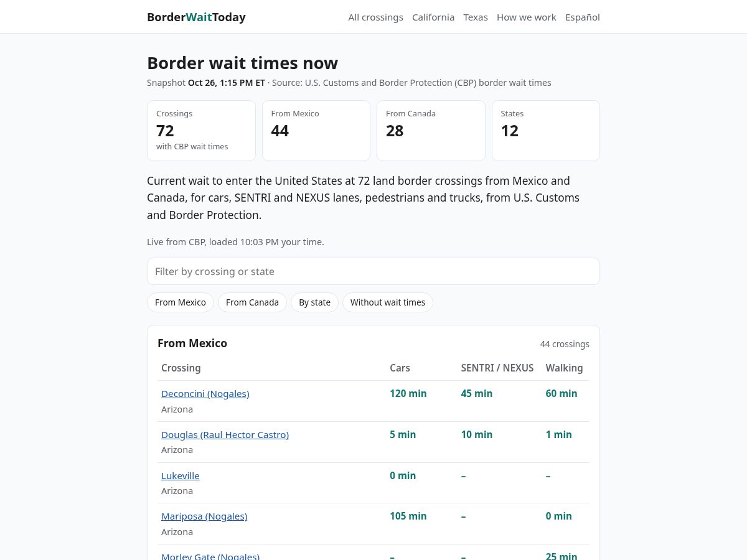Click the SENTRI / NEXUS column header

[497, 368]
